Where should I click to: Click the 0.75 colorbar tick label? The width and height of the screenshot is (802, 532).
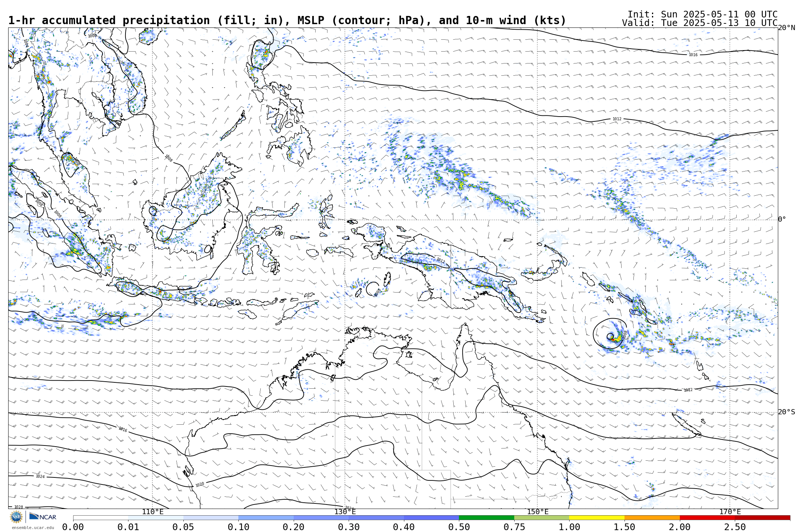point(514,527)
